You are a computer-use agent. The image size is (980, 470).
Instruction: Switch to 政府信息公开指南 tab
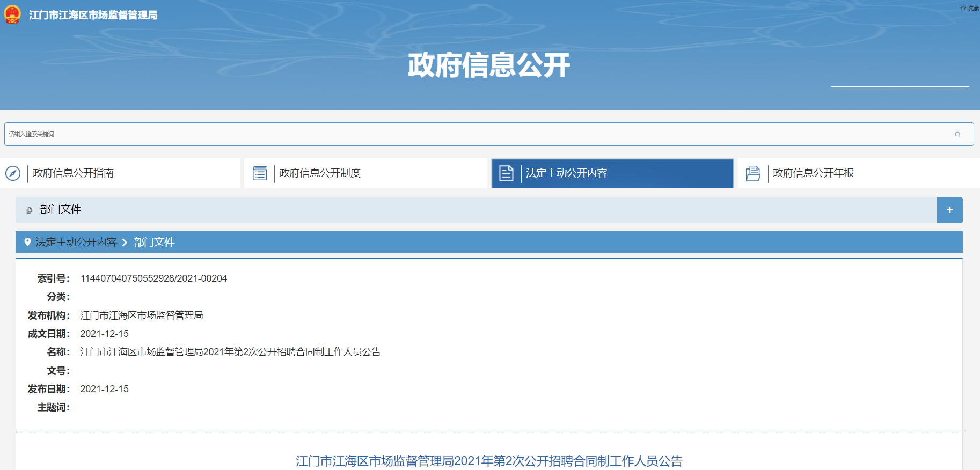[73, 173]
